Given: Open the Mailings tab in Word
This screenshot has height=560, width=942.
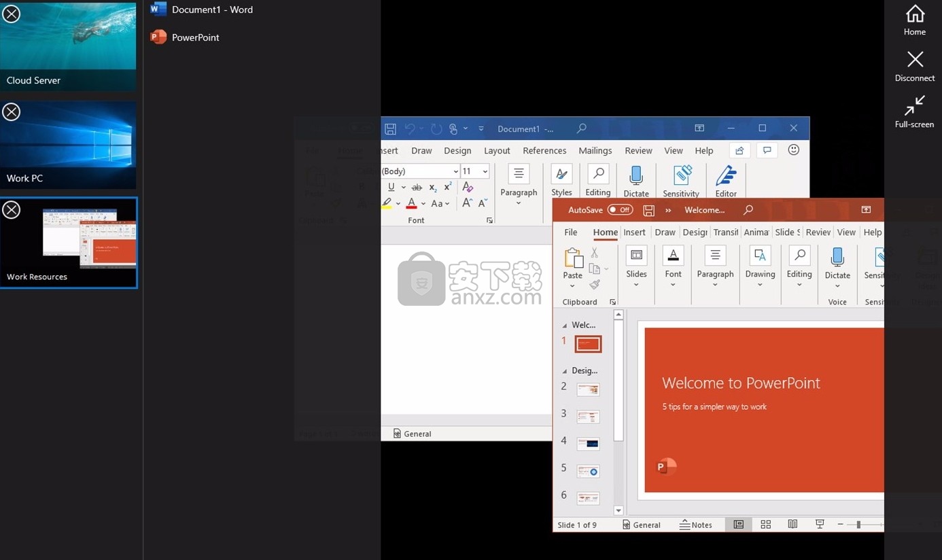Looking at the screenshot, I should tap(595, 151).
